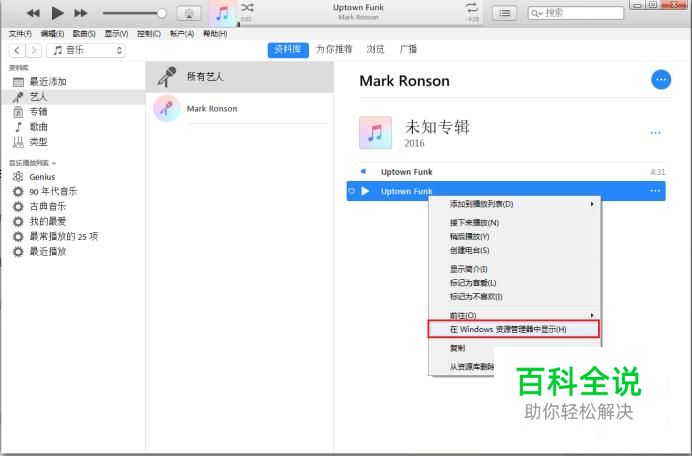
Task: Choose 显示简介(I) from context menu
Action: click(x=515, y=269)
